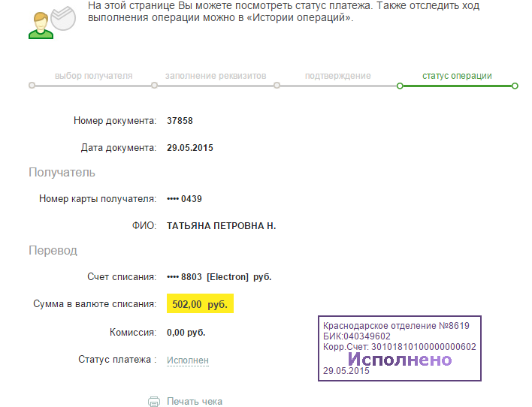
Task: Click the document date 29.05.2015 value
Action: click(x=190, y=148)
